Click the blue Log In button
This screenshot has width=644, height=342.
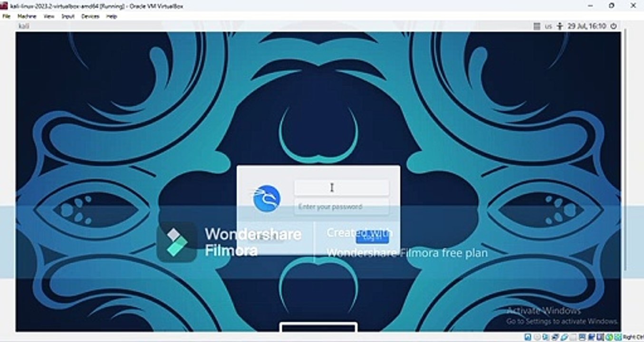pos(372,237)
